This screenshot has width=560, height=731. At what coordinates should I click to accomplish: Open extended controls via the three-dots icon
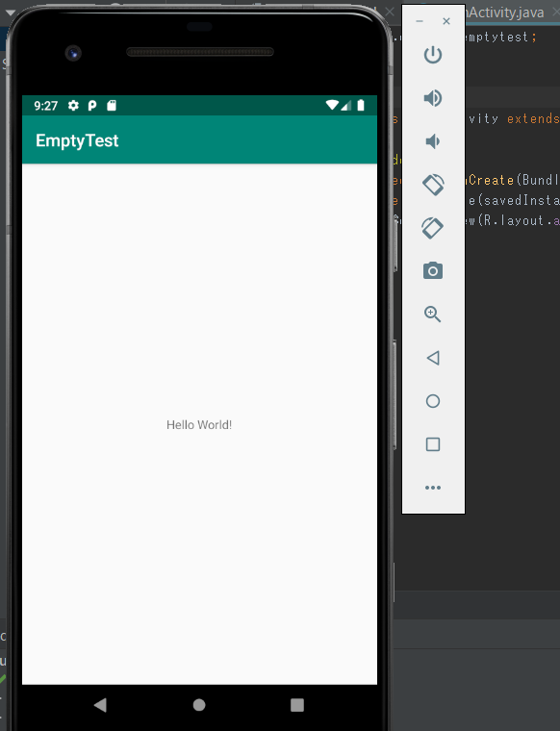tap(433, 488)
